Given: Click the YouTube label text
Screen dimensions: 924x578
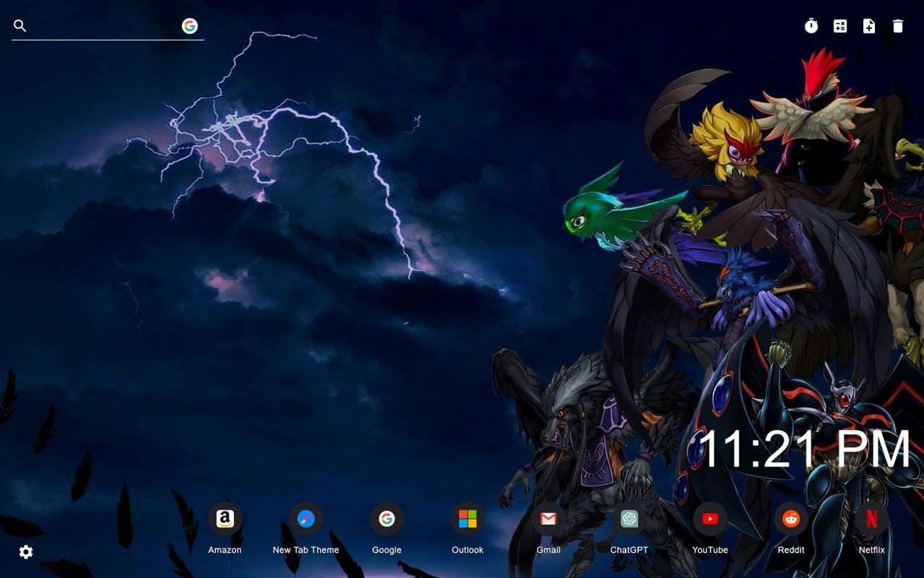Looking at the screenshot, I should point(710,550).
